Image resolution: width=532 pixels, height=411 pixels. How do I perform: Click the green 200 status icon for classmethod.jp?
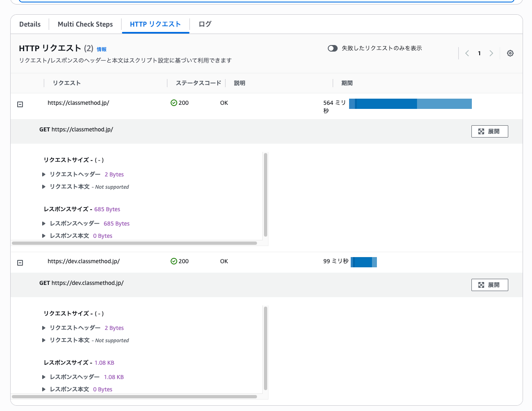[174, 103]
